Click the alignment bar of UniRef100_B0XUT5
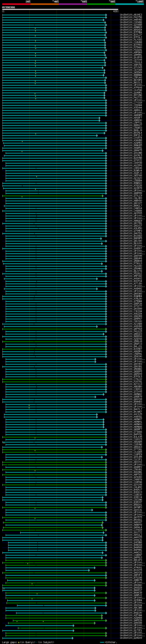The width and height of the screenshot is (146, 644). click(x=48, y=570)
